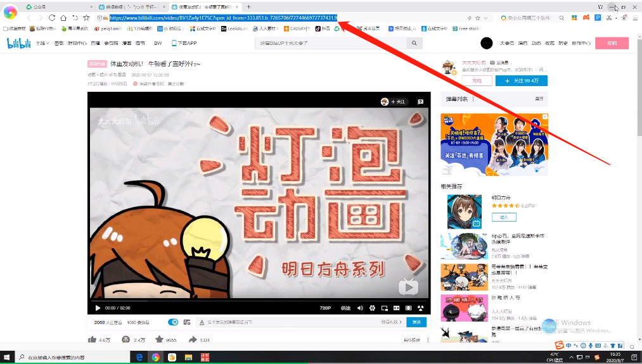Viewport: 642px width, 364px height.
Task: Open the 弹幕列表 three-dot menu
Action: point(473,99)
